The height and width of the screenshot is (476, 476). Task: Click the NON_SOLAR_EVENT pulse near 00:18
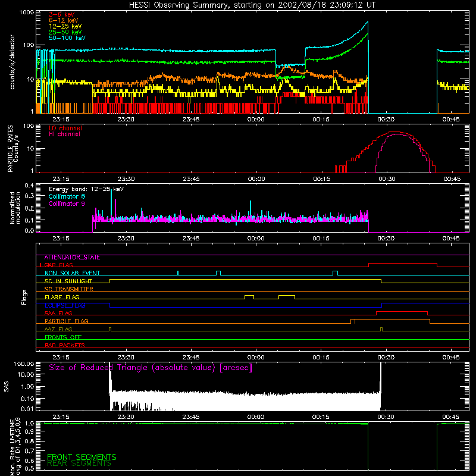tap(335, 272)
